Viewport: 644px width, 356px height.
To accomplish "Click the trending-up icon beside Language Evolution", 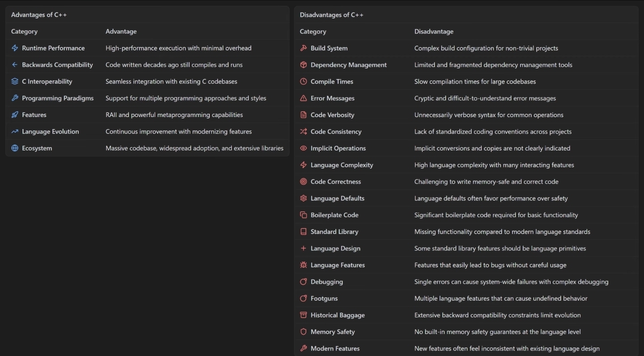I will [15, 131].
